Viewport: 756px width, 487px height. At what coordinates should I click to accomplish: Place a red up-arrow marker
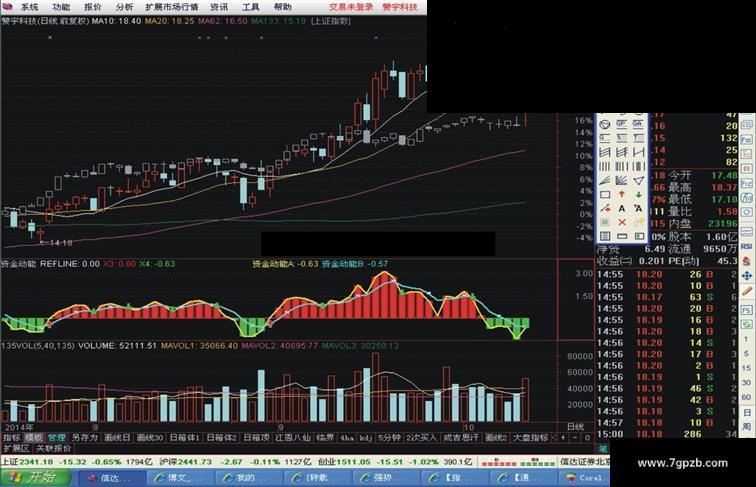[x=621, y=194]
